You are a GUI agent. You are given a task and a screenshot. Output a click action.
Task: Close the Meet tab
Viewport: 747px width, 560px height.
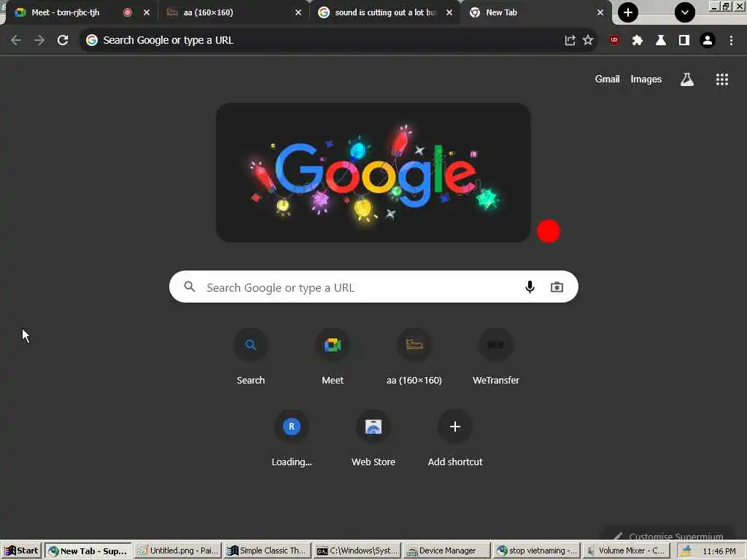[x=146, y=13]
